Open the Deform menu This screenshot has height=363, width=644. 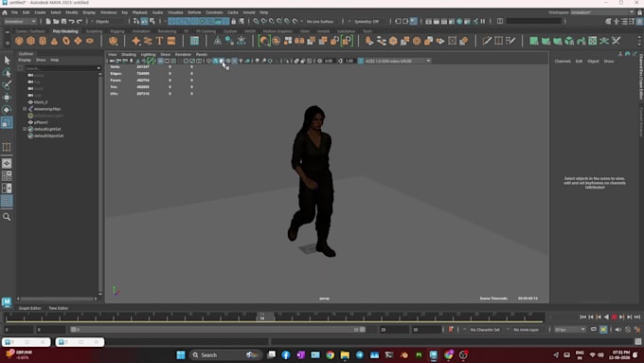tap(194, 12)
